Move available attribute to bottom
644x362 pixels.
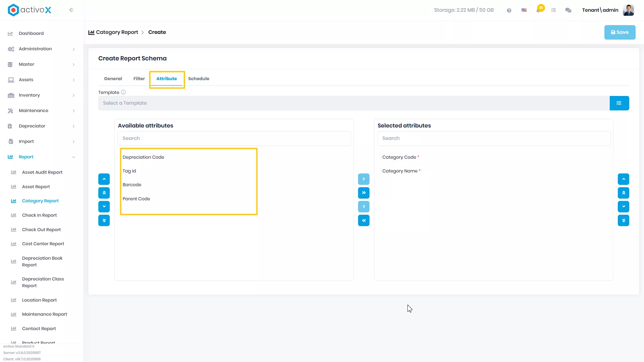[104, 220]
